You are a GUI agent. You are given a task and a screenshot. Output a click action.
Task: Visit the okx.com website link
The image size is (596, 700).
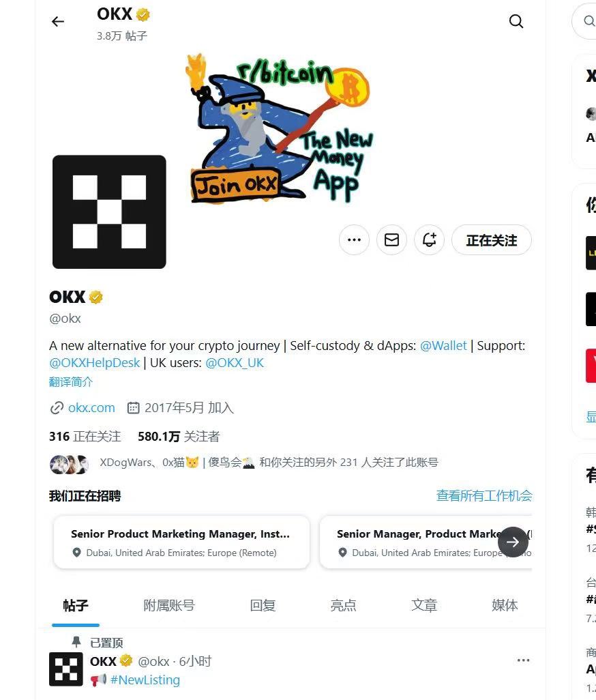[x=91, y=407]
